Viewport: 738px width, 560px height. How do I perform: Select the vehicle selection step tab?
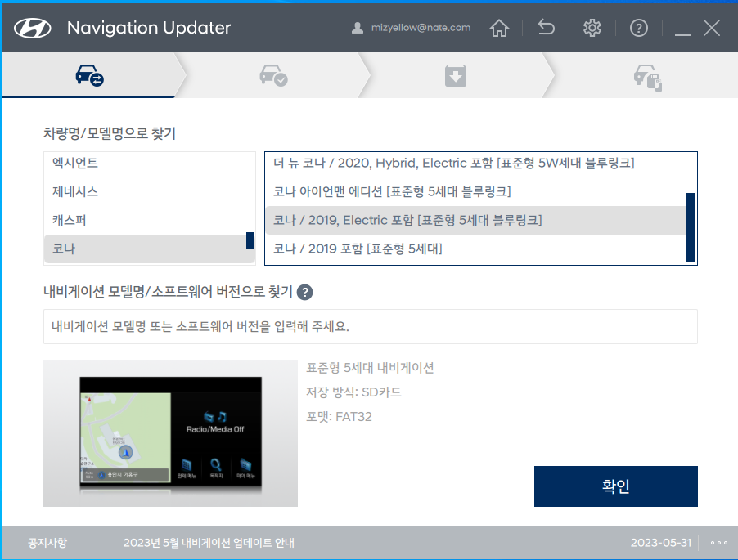click(x=89, y=75)
